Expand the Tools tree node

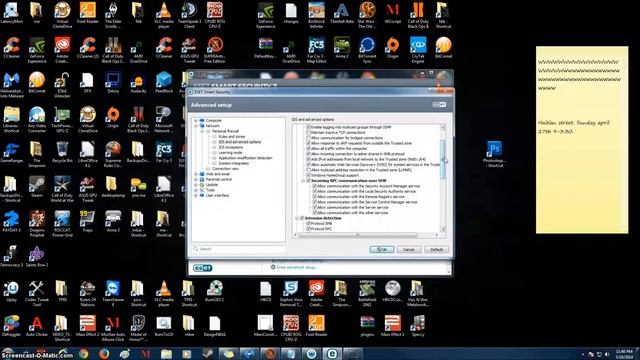coord(196,190)
